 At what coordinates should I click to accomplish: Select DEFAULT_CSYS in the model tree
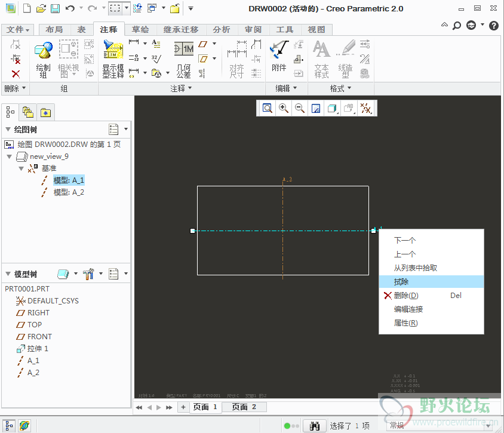pyautogui.click(x=53, y=301)
